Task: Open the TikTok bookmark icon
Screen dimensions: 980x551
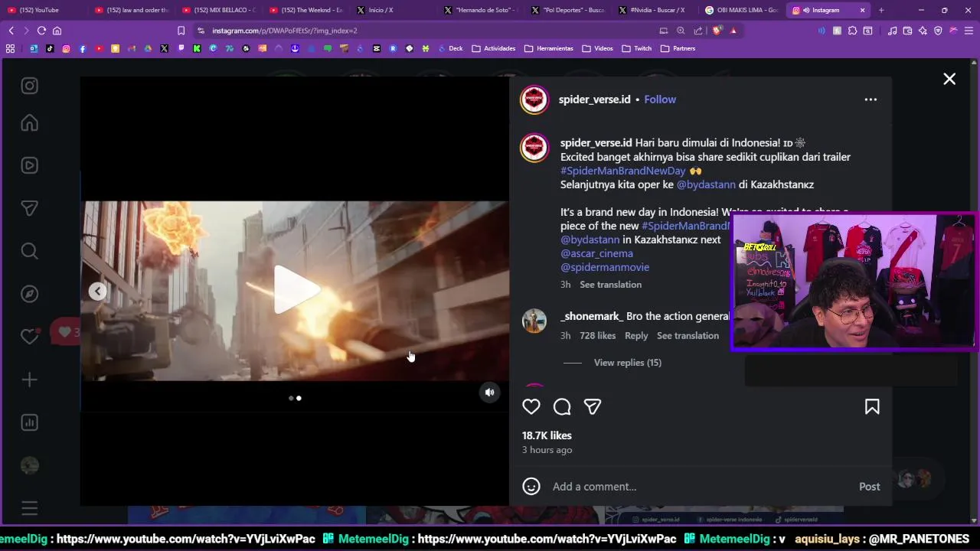Action: click(x=50, y=48)
